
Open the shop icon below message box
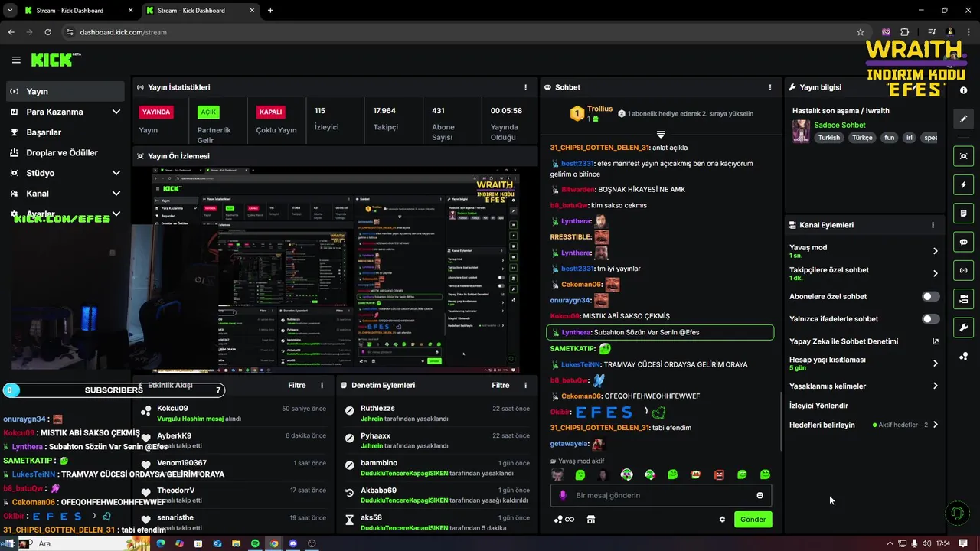tap(591, 520)
